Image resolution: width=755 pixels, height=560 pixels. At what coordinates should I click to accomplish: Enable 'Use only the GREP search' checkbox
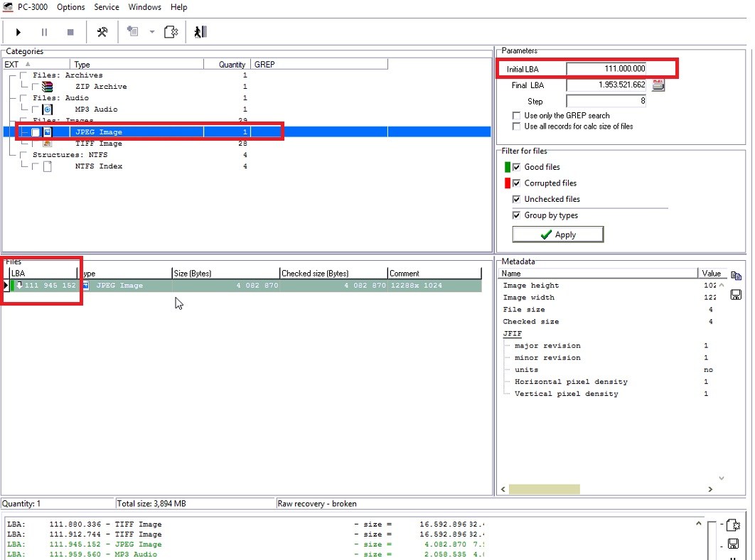tap(517, 115)
